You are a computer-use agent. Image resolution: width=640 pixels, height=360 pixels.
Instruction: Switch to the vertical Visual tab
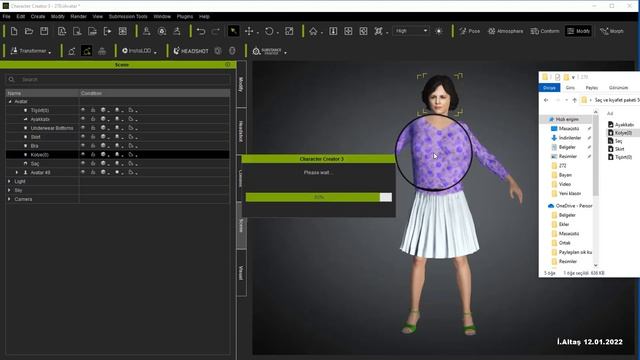click(x=241, y=272)
